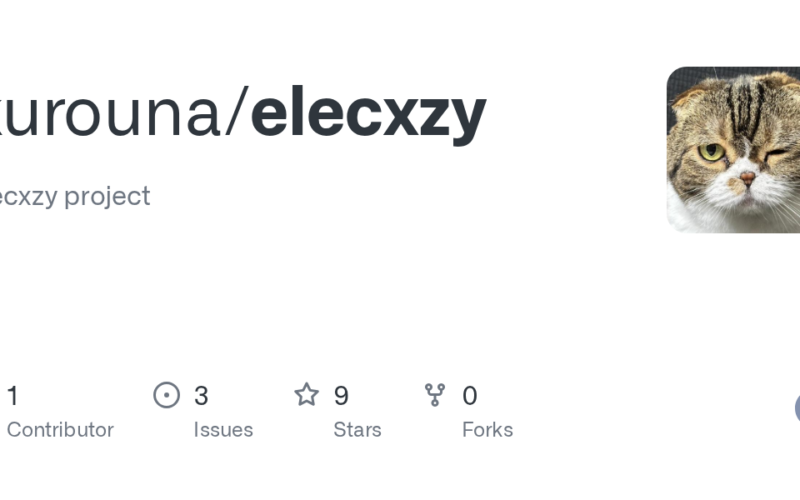View the Stars label
This screenshot has height=500, width=800.
pyautogui.click(x=357, y=430)
